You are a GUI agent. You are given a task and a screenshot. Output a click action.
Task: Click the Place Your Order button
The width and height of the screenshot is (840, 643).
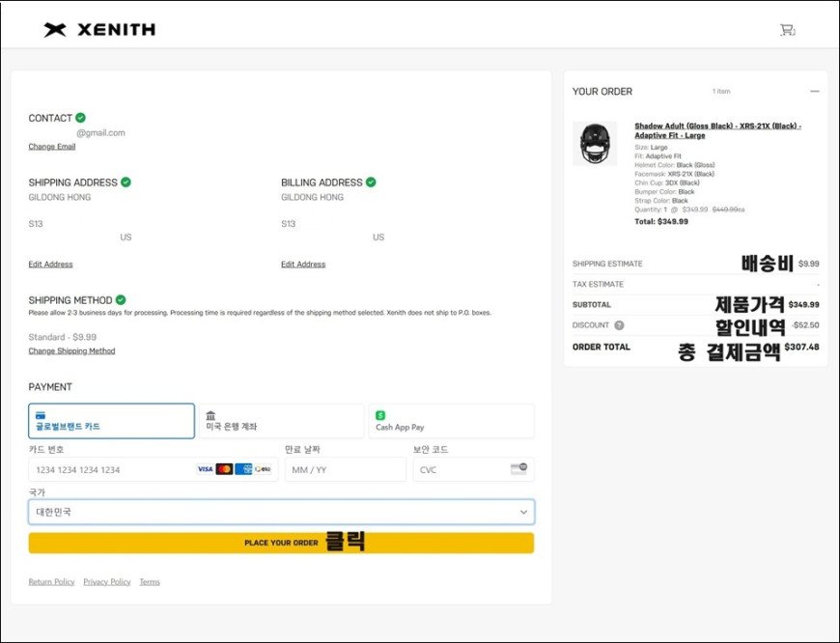(281, 543)
